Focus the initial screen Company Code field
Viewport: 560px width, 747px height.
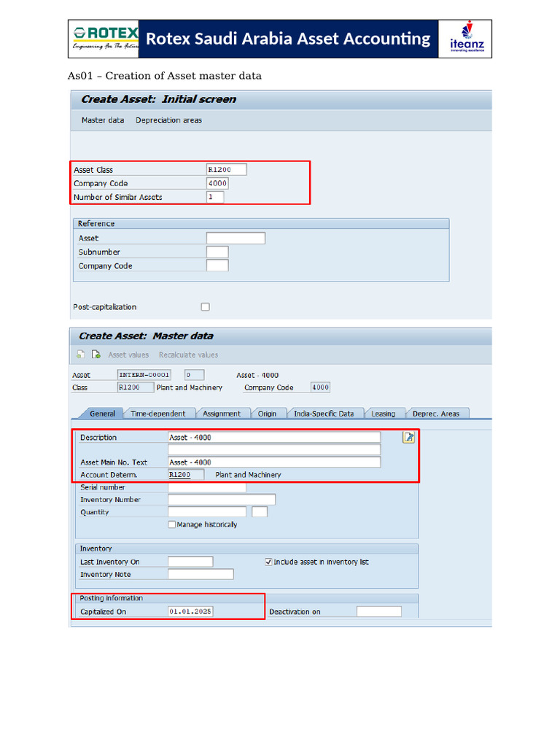coord(217,183)
